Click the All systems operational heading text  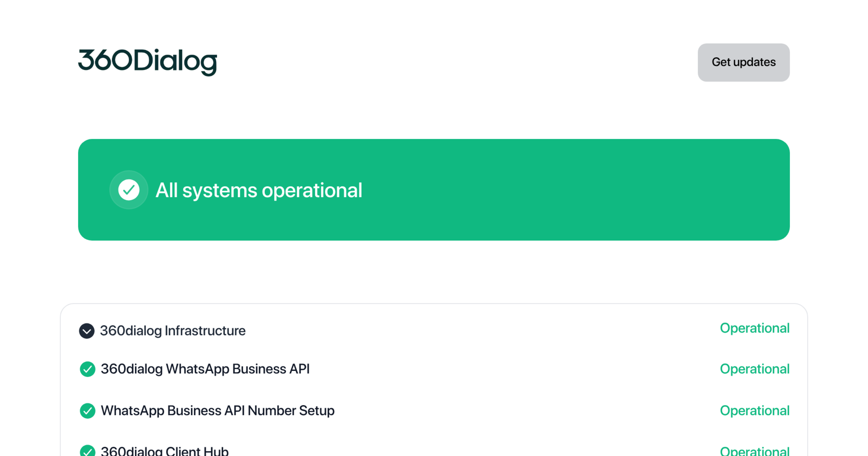coord(259,190)
